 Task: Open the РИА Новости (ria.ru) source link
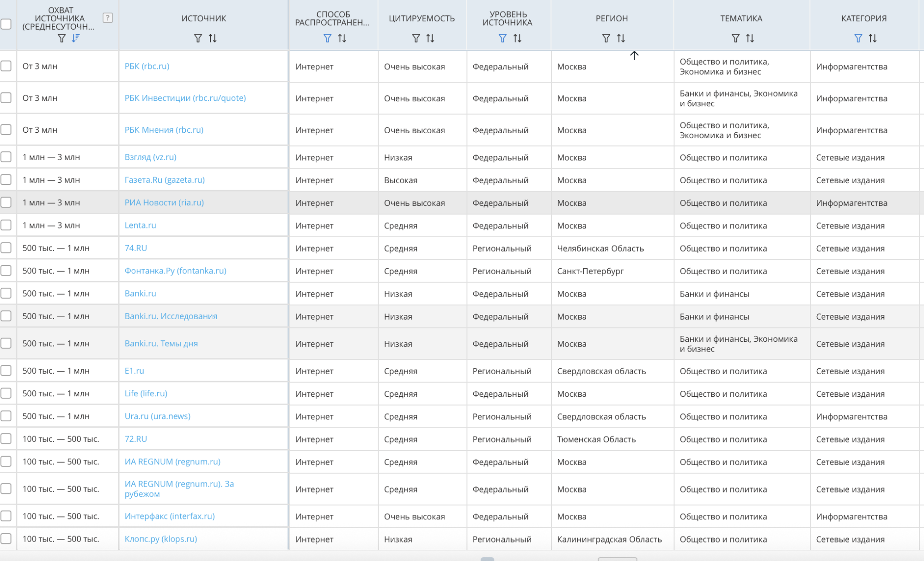click(164, 203)
